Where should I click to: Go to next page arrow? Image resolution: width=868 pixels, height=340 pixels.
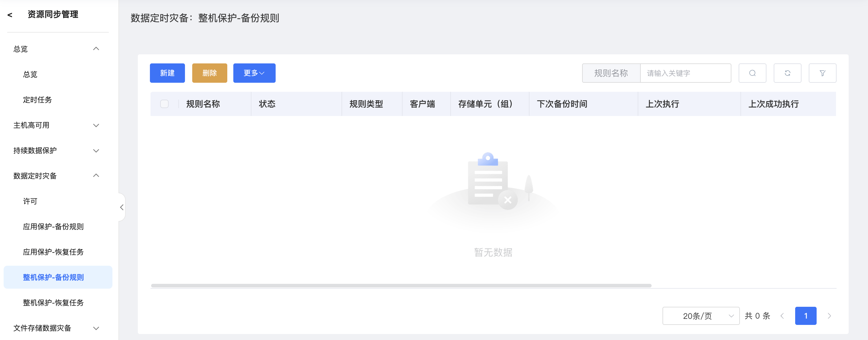(829, 316)
